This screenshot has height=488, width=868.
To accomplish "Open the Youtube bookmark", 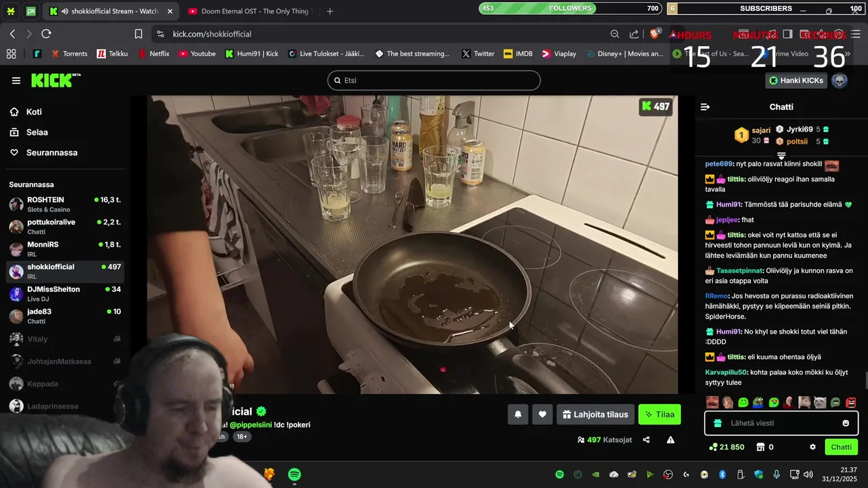I will [197, 54].
